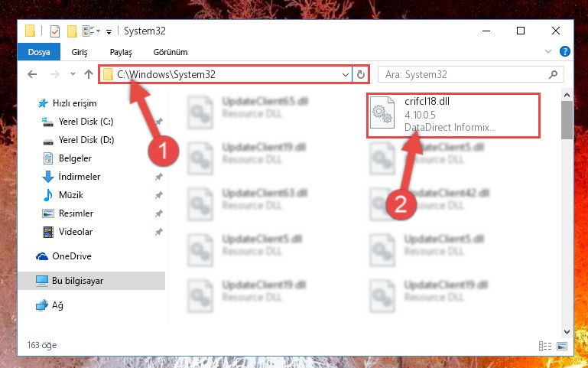Open the Dosya menu tab
Screen dimensions: 588x368
(39, 52)
